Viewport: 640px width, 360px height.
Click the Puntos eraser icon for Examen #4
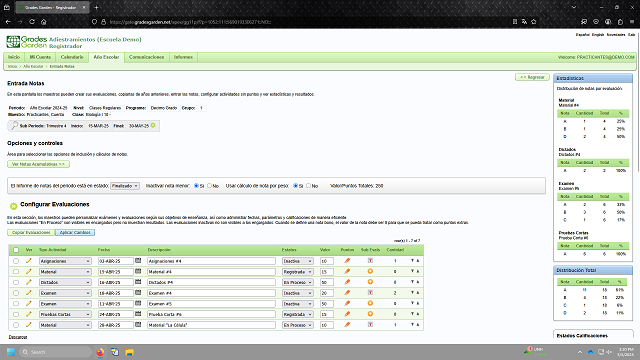[347, 293]
